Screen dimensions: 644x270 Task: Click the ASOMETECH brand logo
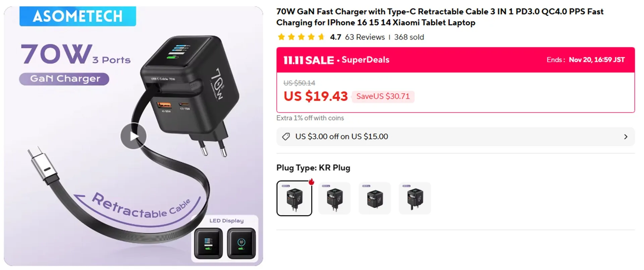click(78, 16)
